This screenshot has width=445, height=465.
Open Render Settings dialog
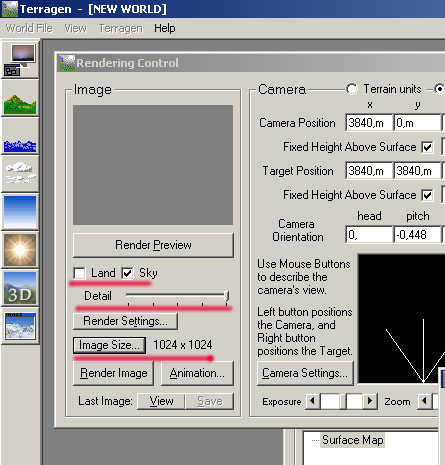tap(125, 321)
